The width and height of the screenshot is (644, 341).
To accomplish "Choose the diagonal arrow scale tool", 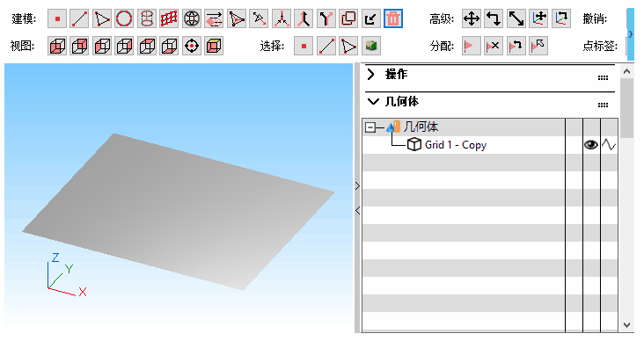I will (516, 18).
